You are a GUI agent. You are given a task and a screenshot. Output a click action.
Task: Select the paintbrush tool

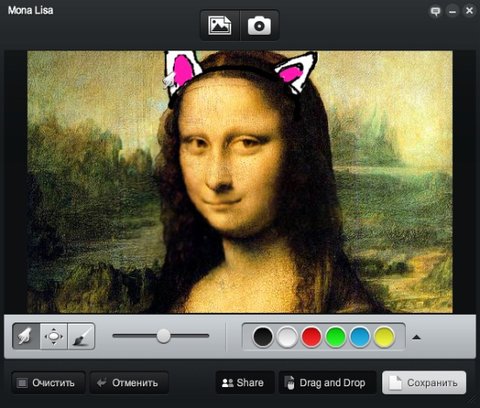(x=81, y=336)
